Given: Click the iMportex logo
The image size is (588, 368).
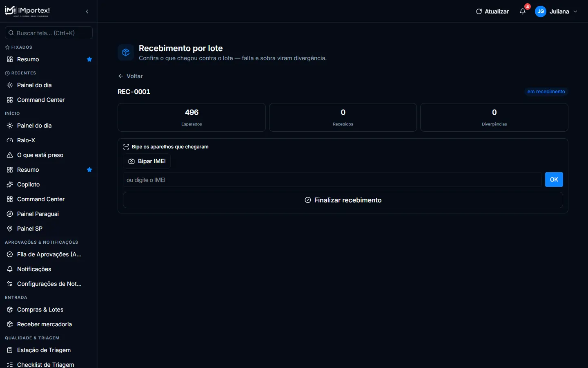Looking at the screenshot, I should pos(27,11).
